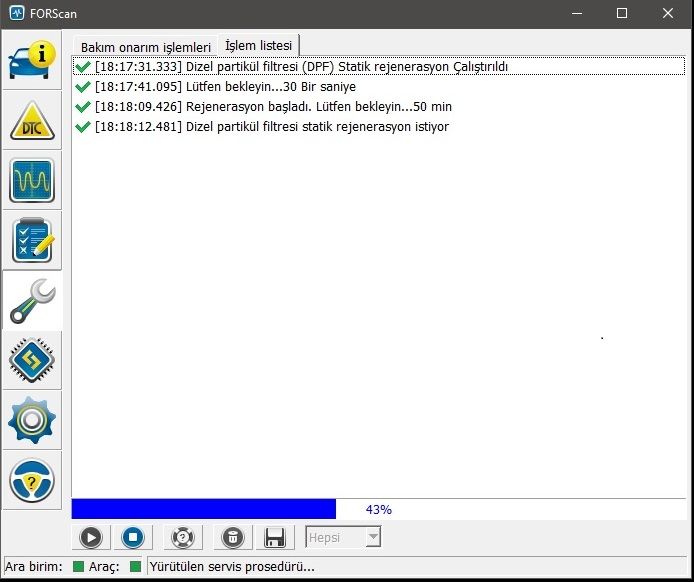Clear the log with trash button
Screen dimensions: 694x582
(233, 538)
